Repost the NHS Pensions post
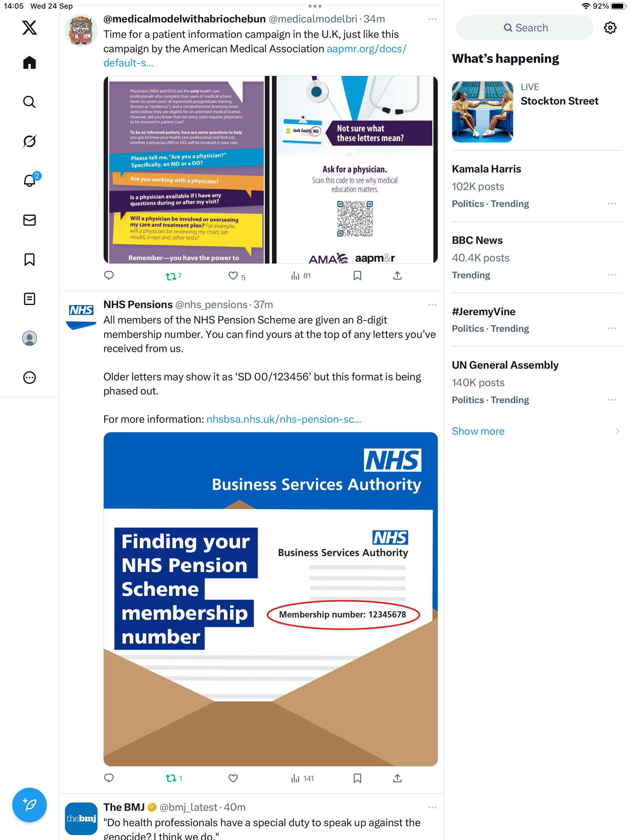630x840 pixels. click(174, 778)
